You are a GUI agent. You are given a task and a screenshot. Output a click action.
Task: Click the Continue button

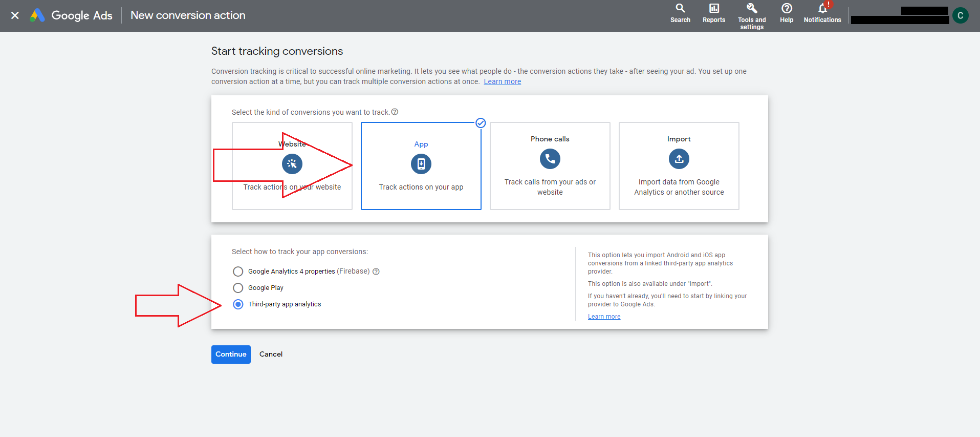[231, 355]
